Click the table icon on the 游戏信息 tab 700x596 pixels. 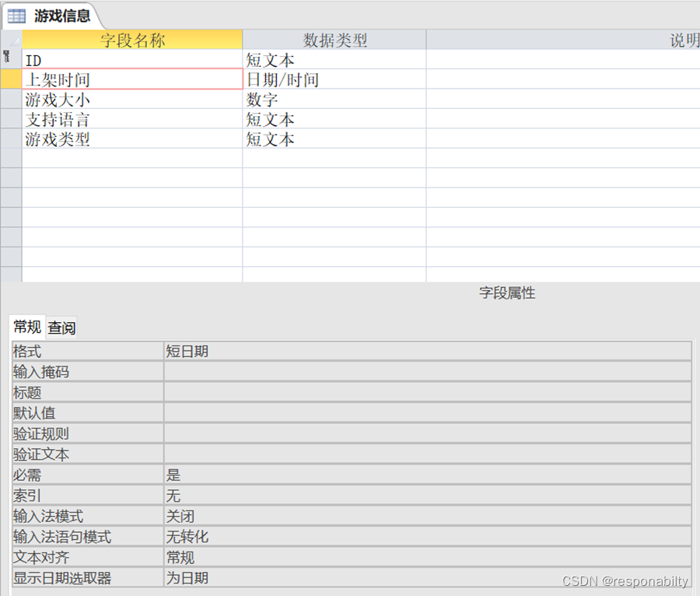coord(16,16)
